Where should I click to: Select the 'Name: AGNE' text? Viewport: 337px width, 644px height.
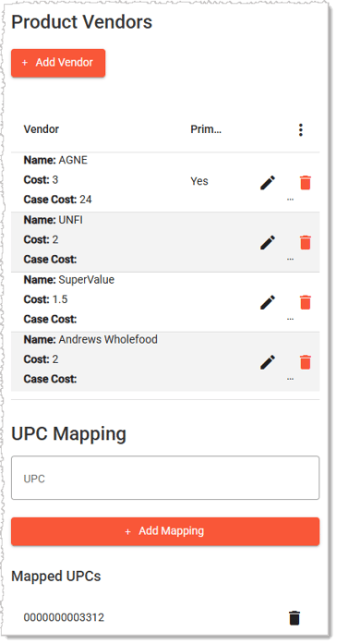[x=55, y=160]
